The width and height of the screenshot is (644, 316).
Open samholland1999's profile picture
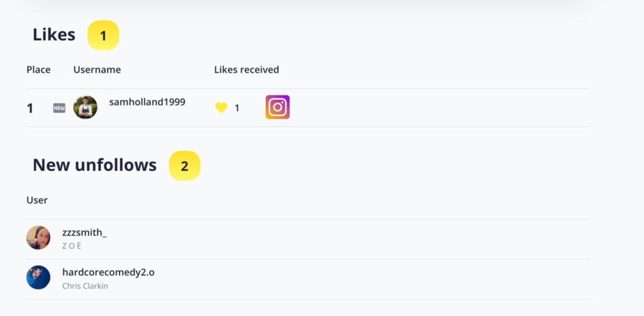tap(86, 107)
